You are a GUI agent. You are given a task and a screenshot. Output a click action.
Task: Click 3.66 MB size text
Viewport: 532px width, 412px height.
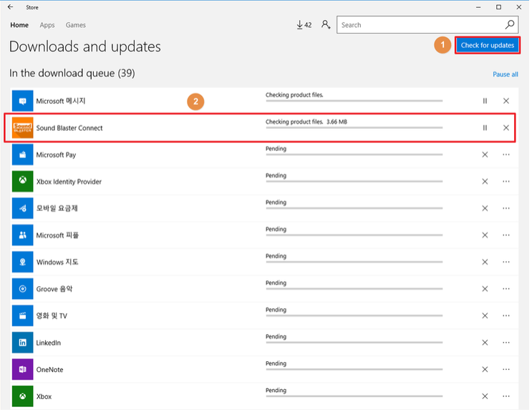[x=337, y=122]
